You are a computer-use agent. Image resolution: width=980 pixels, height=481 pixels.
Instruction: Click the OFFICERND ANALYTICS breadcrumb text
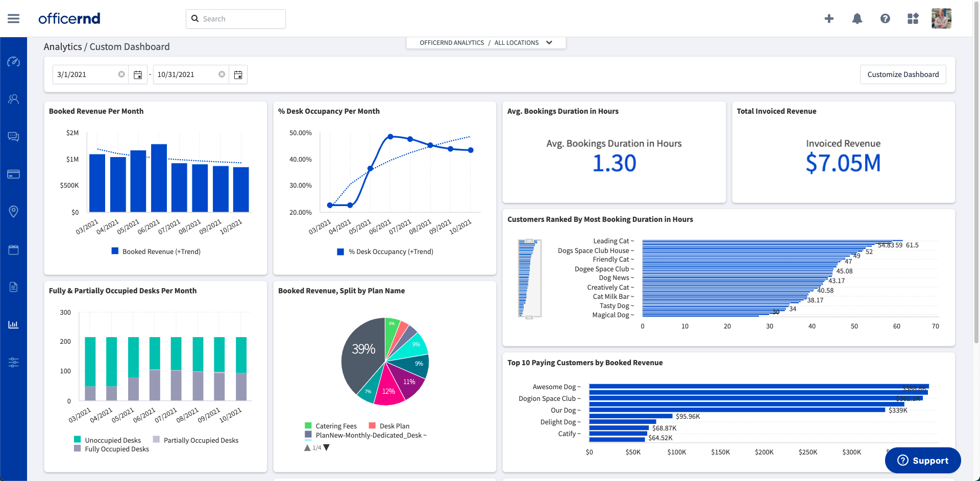(x=452, y=43)
